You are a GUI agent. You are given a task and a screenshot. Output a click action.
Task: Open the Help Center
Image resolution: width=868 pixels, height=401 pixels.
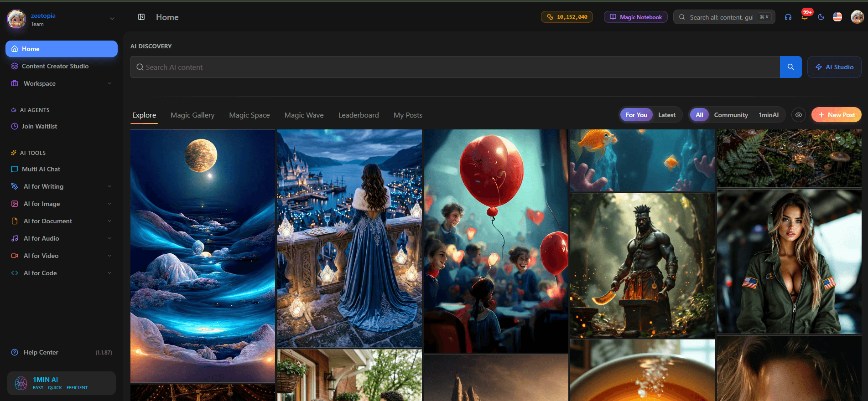(x=41, y=352)
